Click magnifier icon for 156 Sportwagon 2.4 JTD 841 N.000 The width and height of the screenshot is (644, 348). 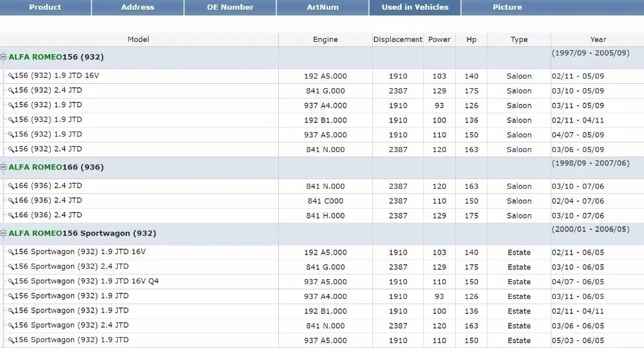11,326
